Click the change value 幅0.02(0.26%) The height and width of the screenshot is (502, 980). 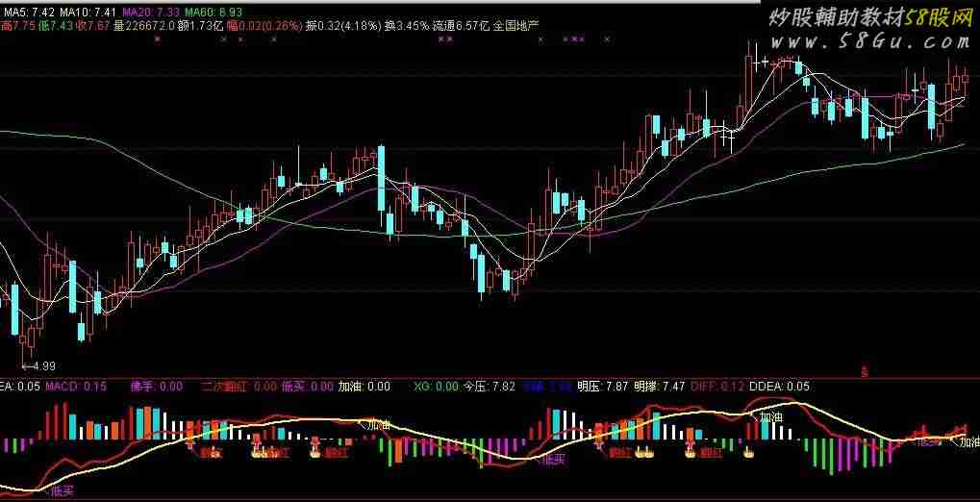point(264,25)
